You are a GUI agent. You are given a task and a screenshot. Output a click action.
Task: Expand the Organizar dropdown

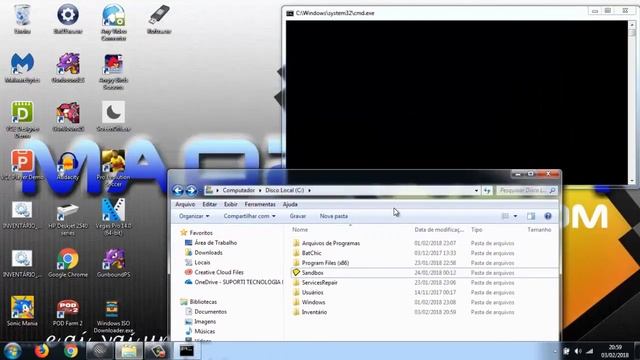[194, 216]
